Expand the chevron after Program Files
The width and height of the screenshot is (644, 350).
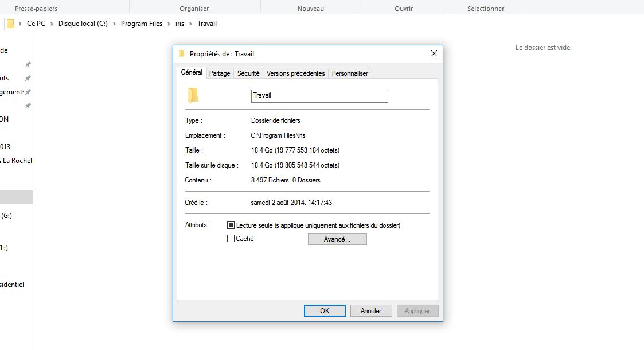coord(169,24)
